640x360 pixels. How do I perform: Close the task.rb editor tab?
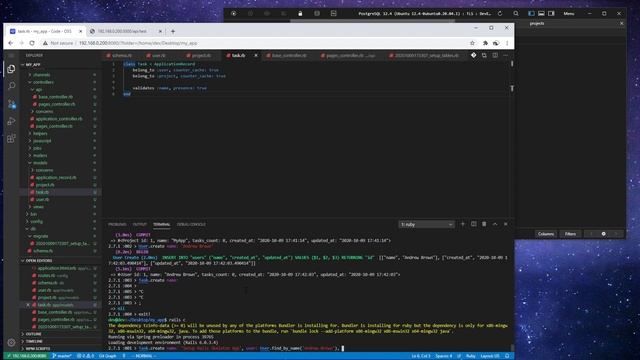tap(256, 56)
